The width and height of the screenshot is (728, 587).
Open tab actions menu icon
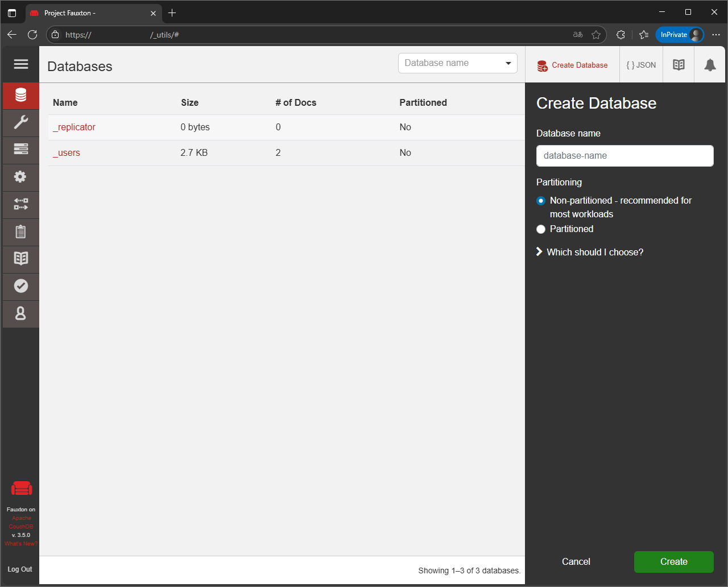click(x=12, y=13)
